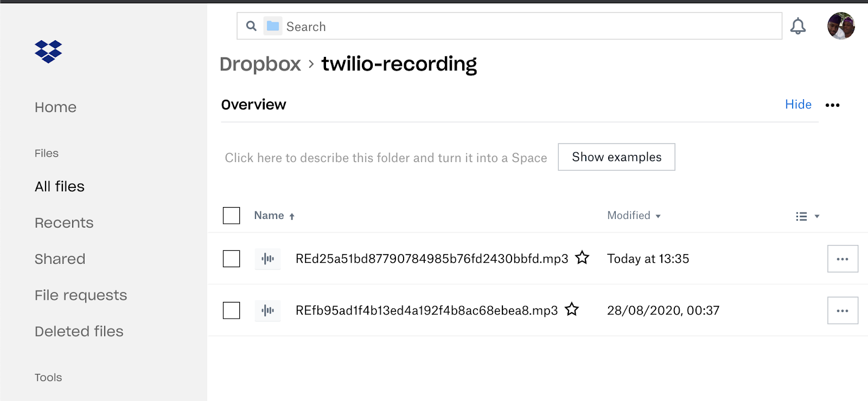This screenshot has height=401, width=868.
Task: Open more actions for REd25a51bd file
Action: pyautogui.click(x=843, y=259)
